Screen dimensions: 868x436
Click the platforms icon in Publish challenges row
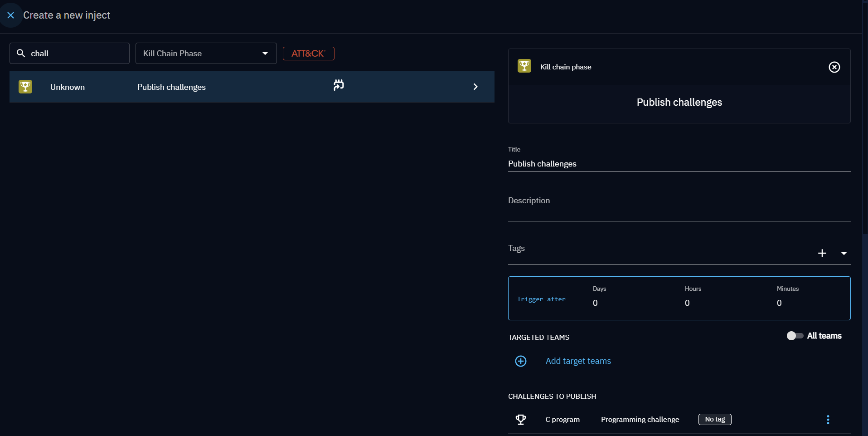click(339, 85)
